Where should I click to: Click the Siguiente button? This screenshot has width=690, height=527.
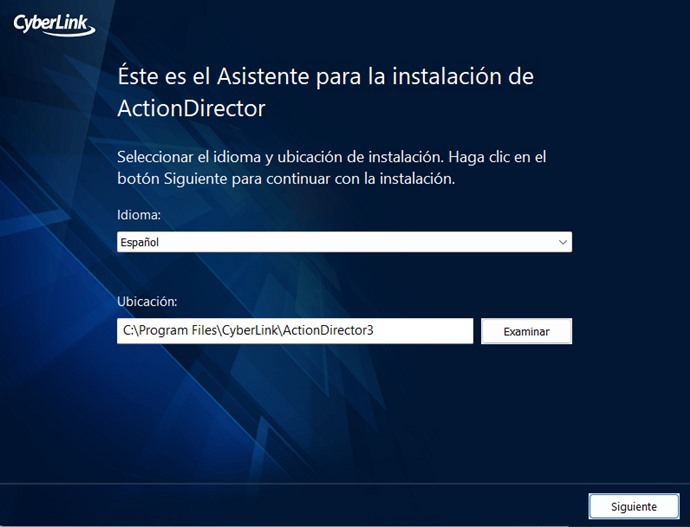coord(634,506)
